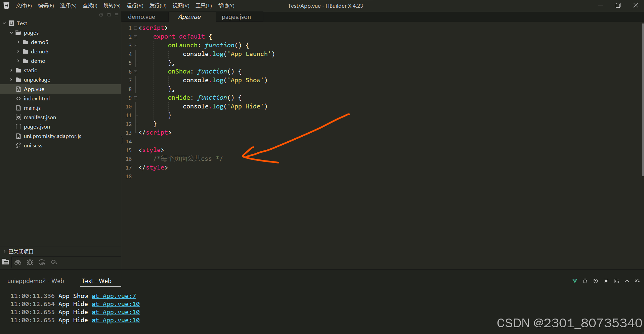This screenshot has width=644, height=334.
Task: Place cursor on line 16 css comment
Action: 188,159
